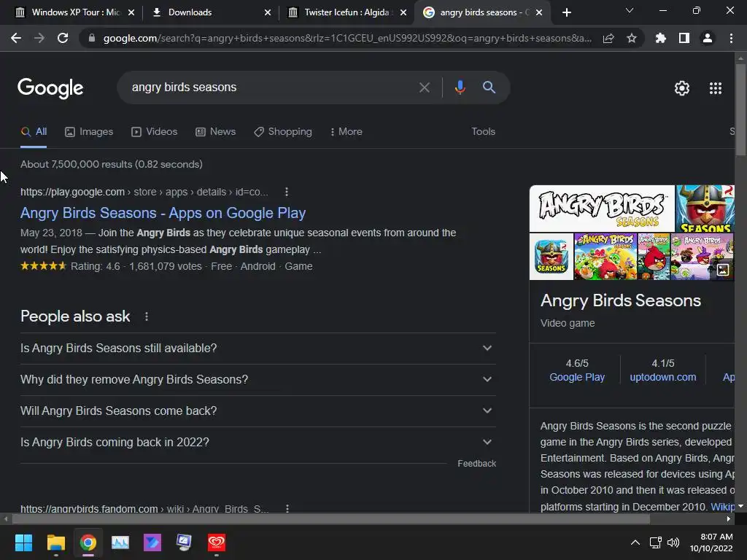Open more images icon in knowledge panel
This screenshot has width=747, height=560.
tap(723, 270)
